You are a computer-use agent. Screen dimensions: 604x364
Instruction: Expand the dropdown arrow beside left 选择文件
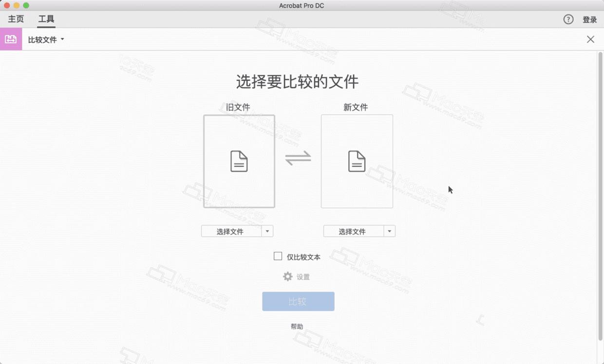pos(267,231)
